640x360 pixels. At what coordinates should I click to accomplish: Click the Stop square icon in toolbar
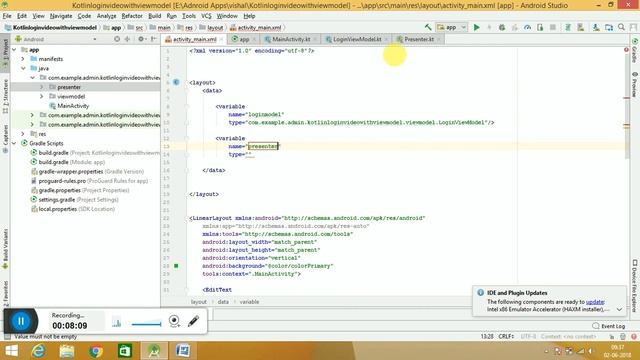(x=553, y=27)
